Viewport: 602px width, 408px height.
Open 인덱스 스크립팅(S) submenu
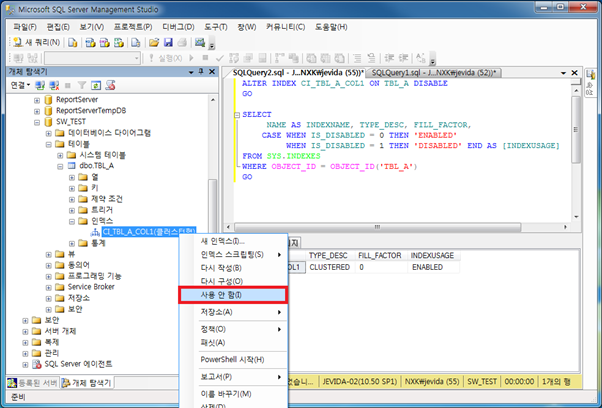[232, 254]
